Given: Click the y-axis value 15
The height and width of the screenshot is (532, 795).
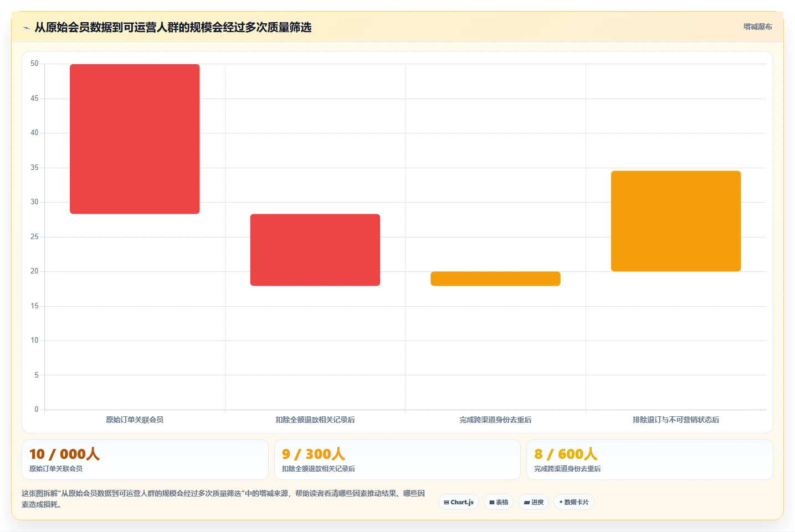Looking at the screenshot, I should pyautogui.click(x=34, y=306).
